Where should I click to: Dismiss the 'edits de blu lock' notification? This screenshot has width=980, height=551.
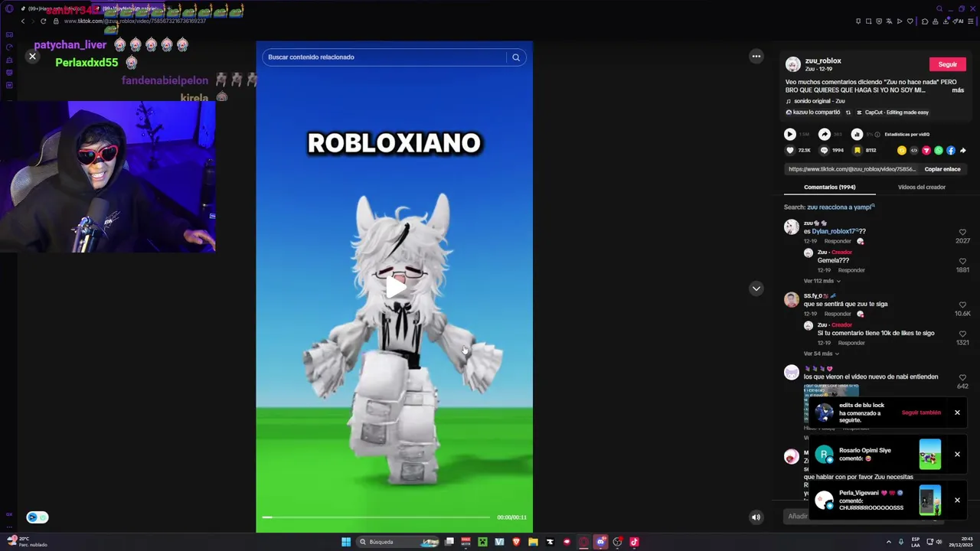pos(957,412)
